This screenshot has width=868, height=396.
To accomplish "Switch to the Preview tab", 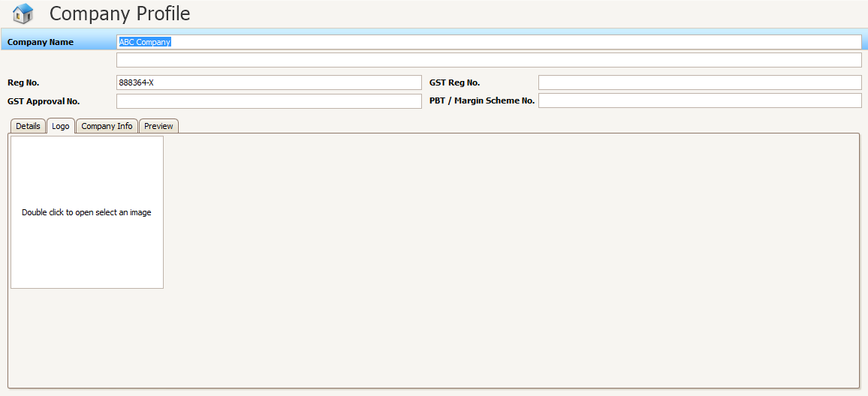I will tap(159, 126).
